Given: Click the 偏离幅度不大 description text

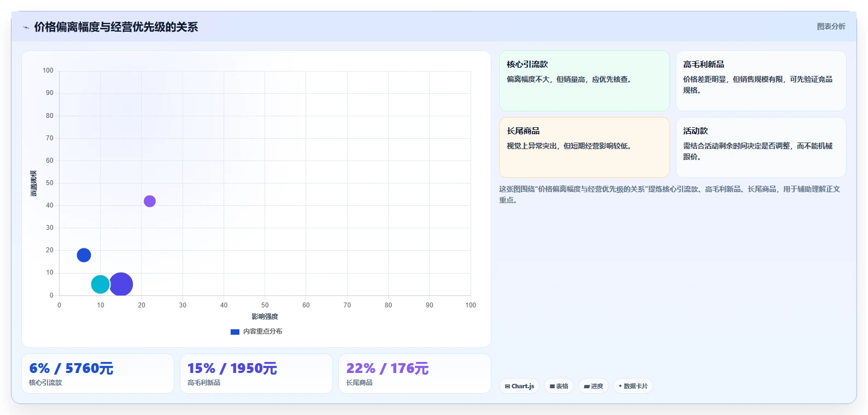Looking at the screenshot, I should pos(570,79).
